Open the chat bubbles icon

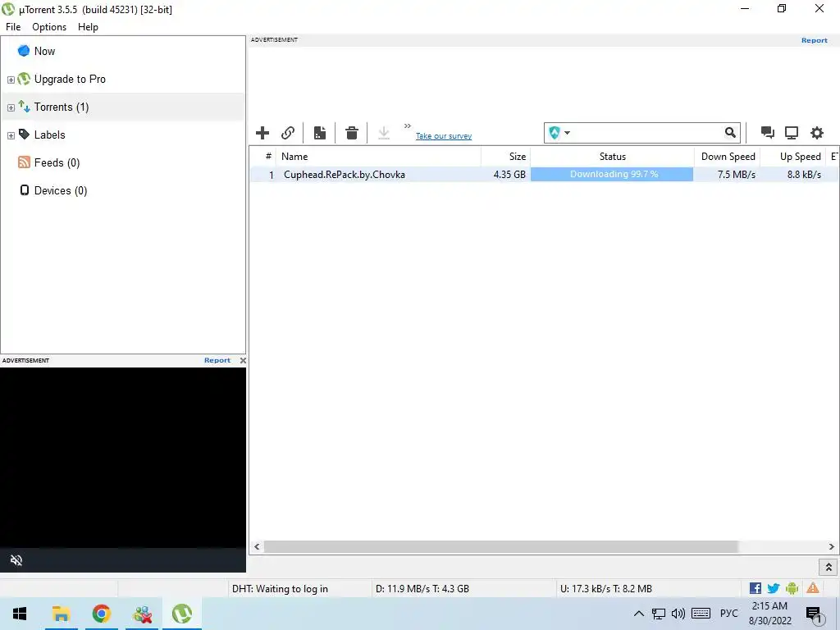tap(767, 132)
